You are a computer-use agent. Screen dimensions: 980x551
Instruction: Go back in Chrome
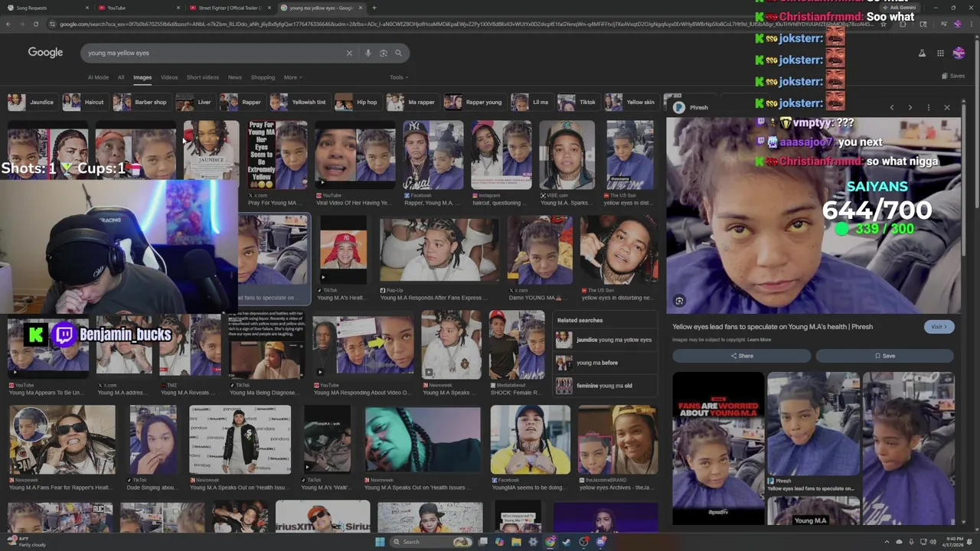[8, 24]
